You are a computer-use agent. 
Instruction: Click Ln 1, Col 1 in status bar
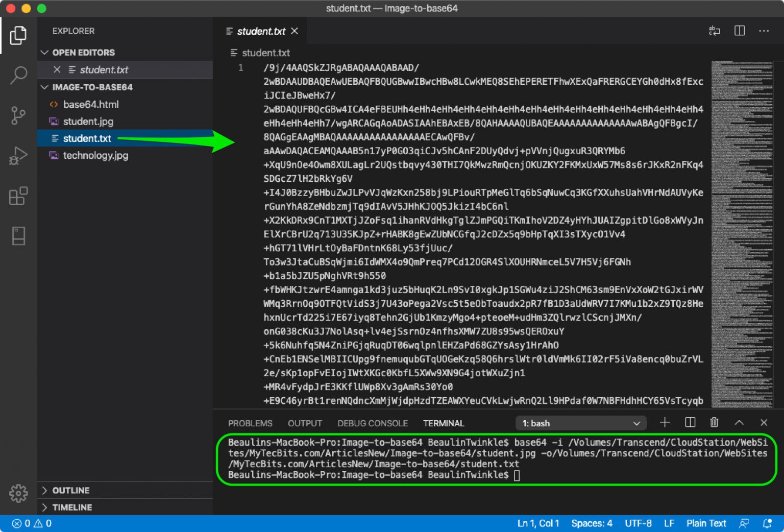(538, 523)
